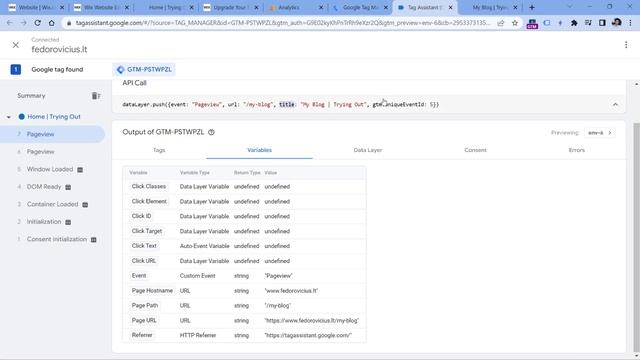Open the Chrome profile avatar
640x360 pixels.
[616, 23]
